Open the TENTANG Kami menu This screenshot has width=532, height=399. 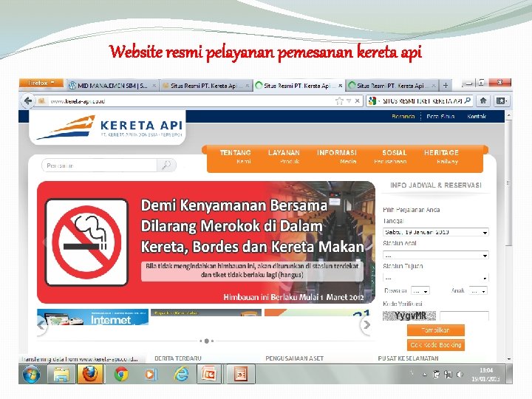point(235,157)
